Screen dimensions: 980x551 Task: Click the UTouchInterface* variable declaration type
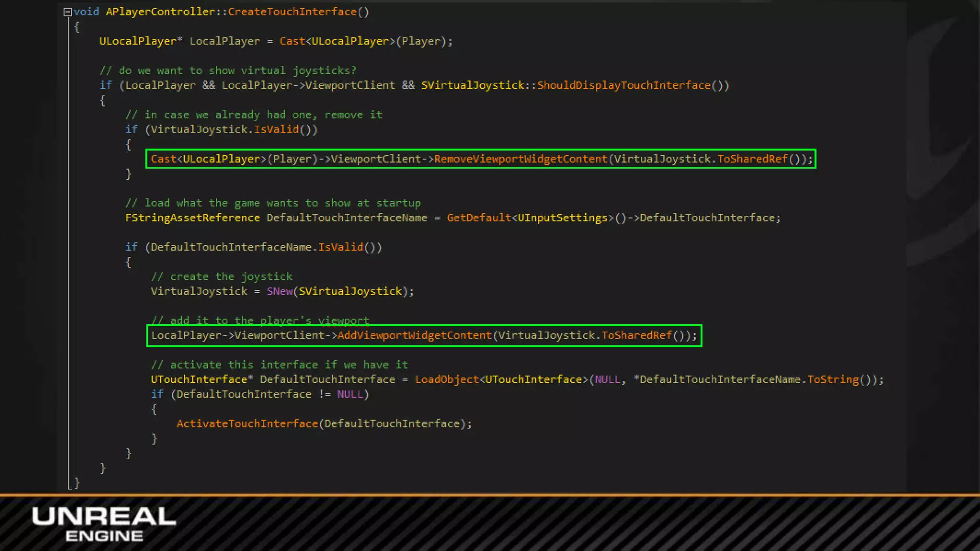[x=201, y=380]
